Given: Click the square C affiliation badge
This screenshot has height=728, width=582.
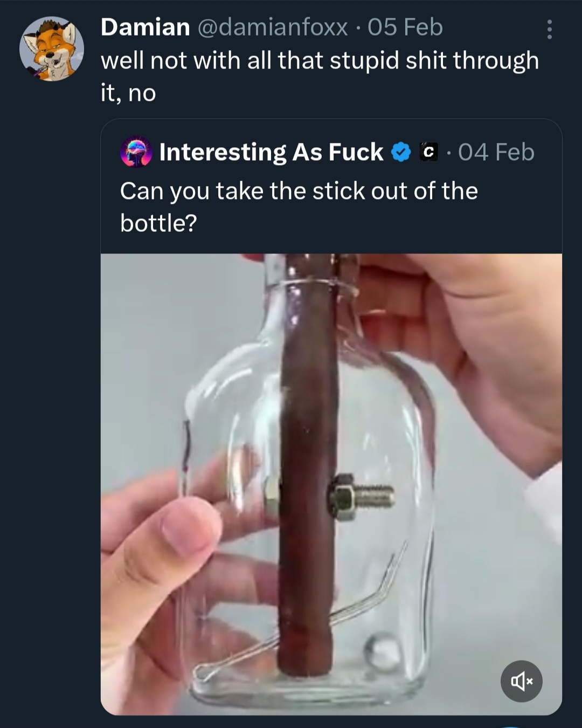Looking at the screenshot, I should 428,153.
